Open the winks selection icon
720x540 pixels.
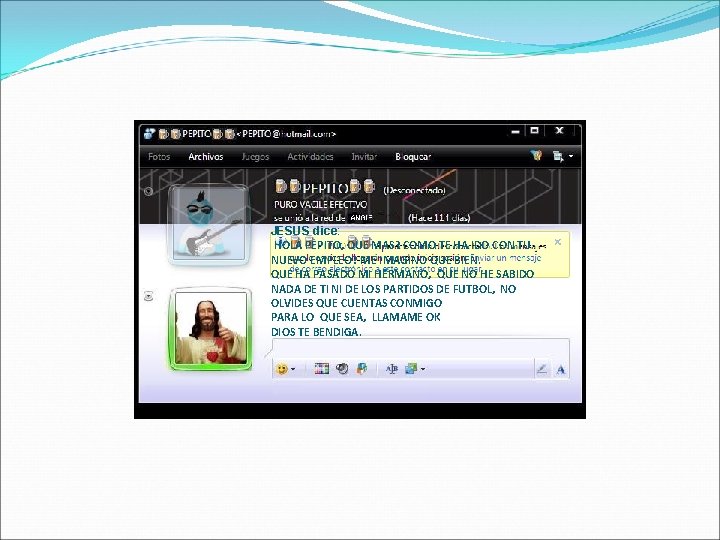tap(321, 368)
